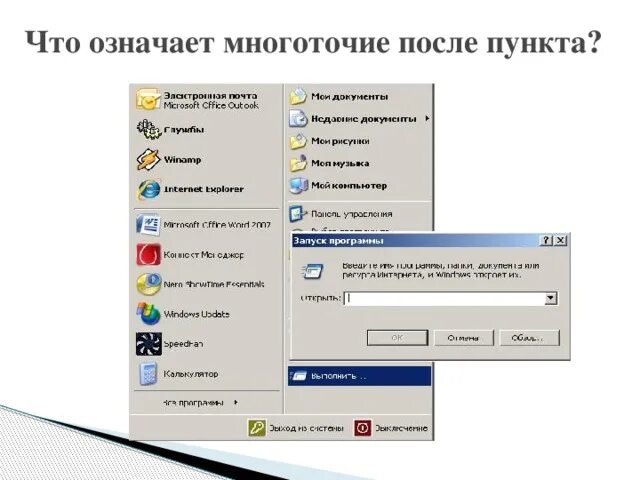Click the Калькулятор label text
Image resolution: width=640 pixels, height=480 pixels.
[x=191, y=374]
